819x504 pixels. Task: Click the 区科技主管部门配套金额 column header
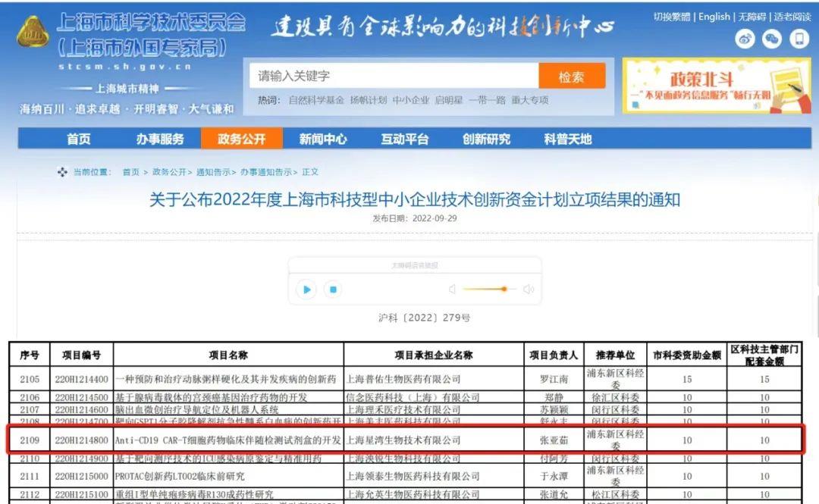tap(764, 355)
